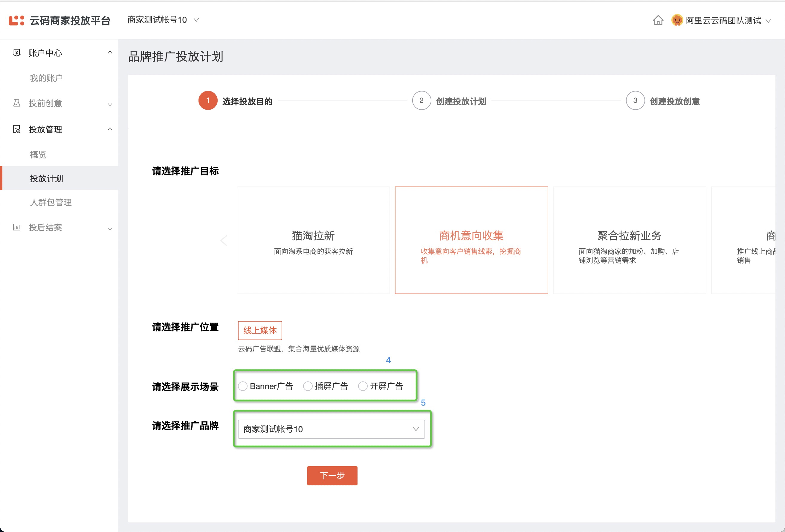785x532 pixels.
Task: Click the 投后结案 chart icon
Action: 16,227
